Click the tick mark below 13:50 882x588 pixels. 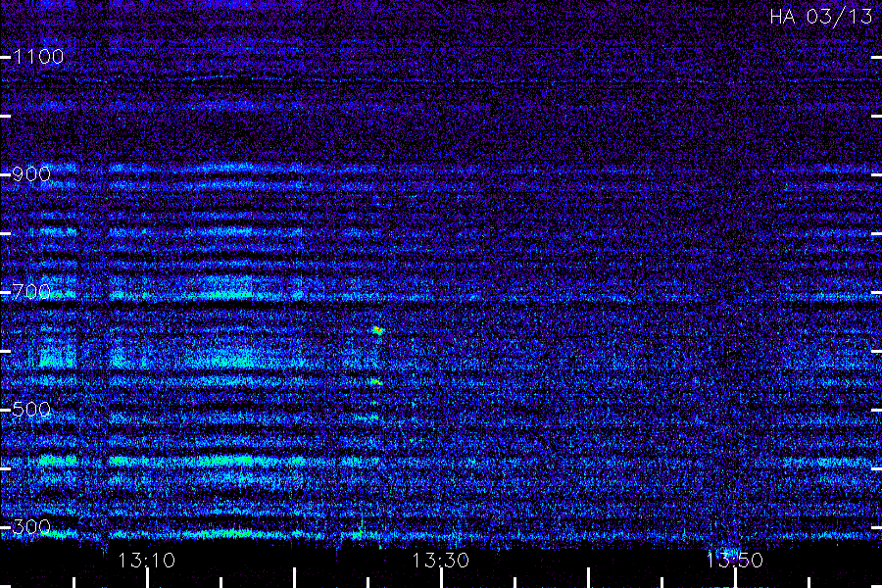click(735, 578)
